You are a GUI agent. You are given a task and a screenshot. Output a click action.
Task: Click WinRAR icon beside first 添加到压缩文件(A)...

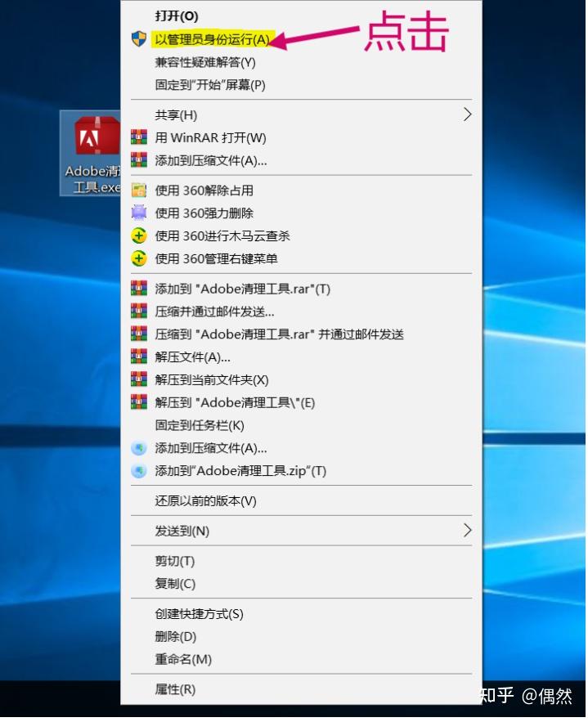click(138, 159)
